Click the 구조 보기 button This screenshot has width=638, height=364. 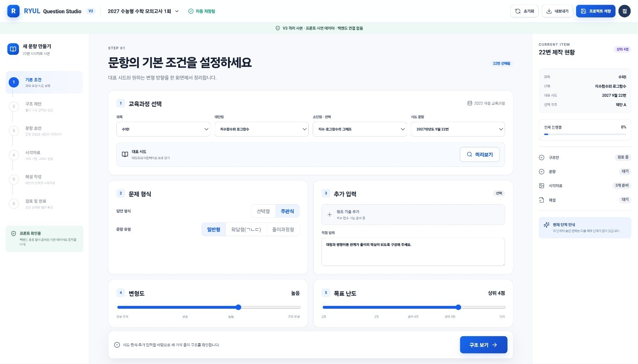[483, 345]
